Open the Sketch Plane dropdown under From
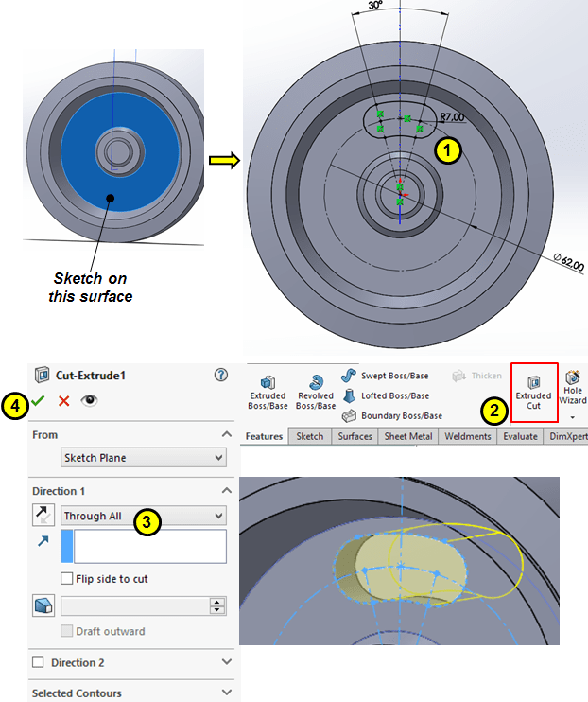Image resolution: width=588 pixels, height=702 pixels. coord(143,458)
